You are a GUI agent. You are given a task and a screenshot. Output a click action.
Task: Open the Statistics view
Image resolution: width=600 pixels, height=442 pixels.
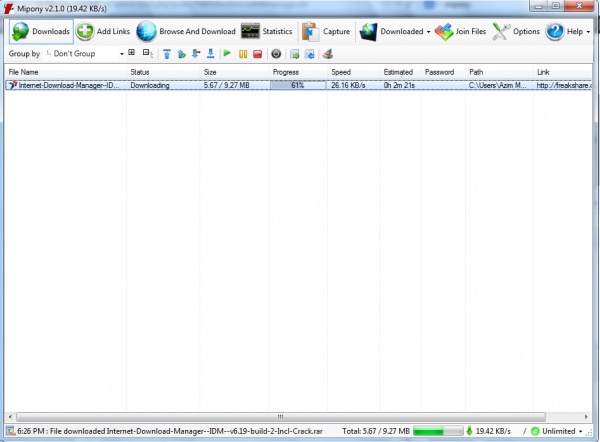266,31
